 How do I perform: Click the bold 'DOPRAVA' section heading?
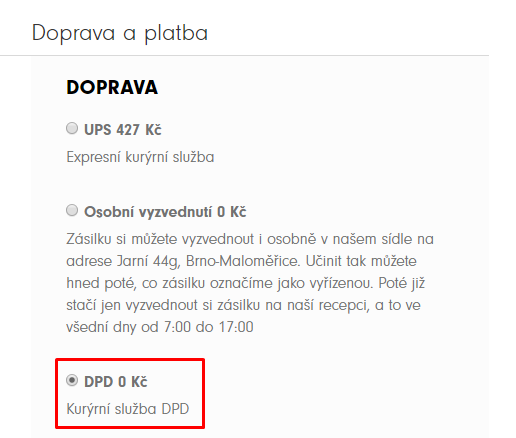click(x=112, y=87)
